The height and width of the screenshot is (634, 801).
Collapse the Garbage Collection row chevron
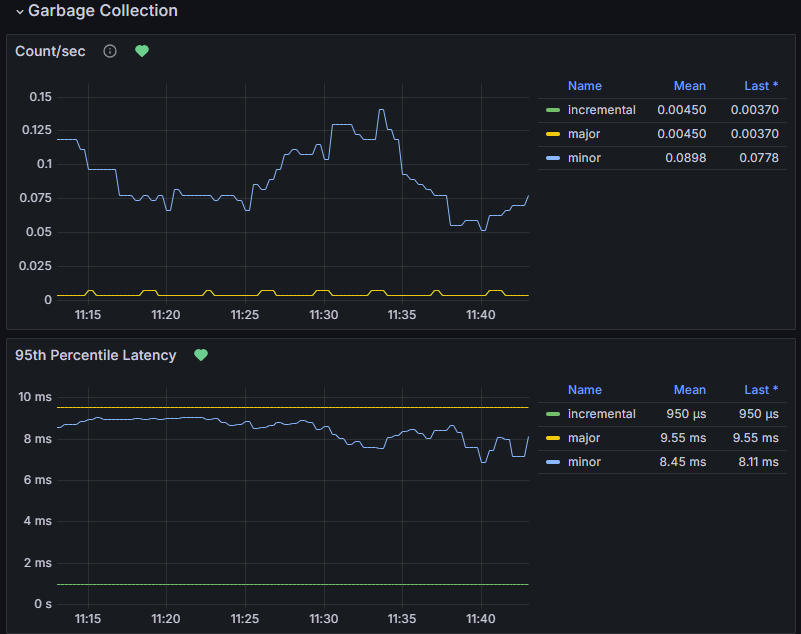coord(19,12)
